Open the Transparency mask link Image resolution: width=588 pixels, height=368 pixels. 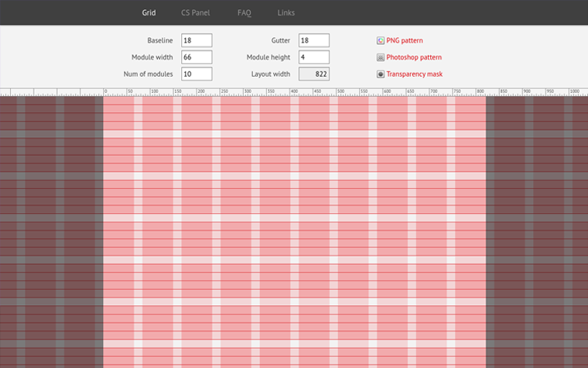414,74
